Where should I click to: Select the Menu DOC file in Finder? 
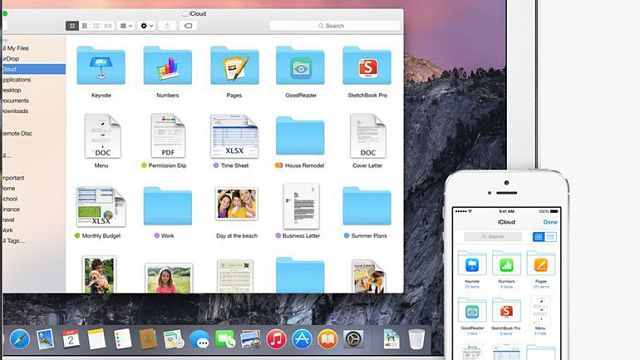102,136
